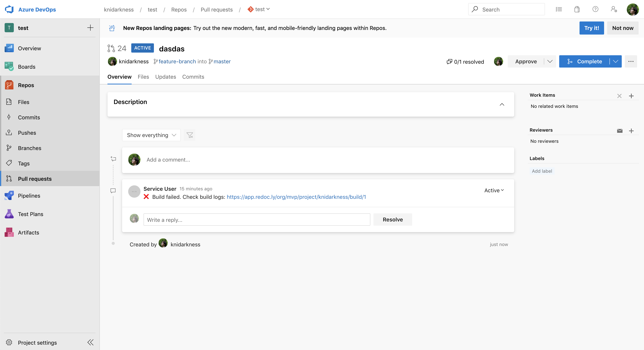Click the Write a reply field
The height and width of the screenshot is (350, 644).
point(257,220)
